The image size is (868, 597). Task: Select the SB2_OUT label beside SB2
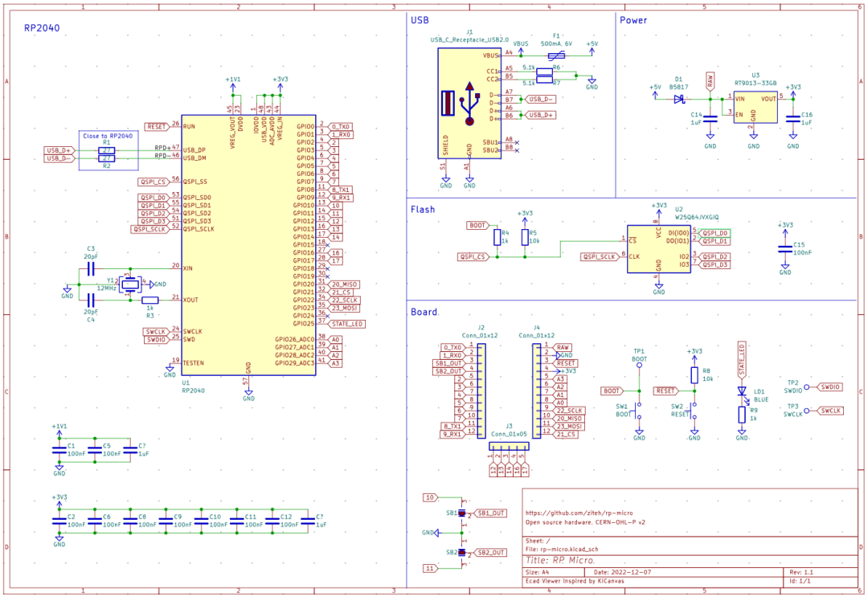click(489, 553)
